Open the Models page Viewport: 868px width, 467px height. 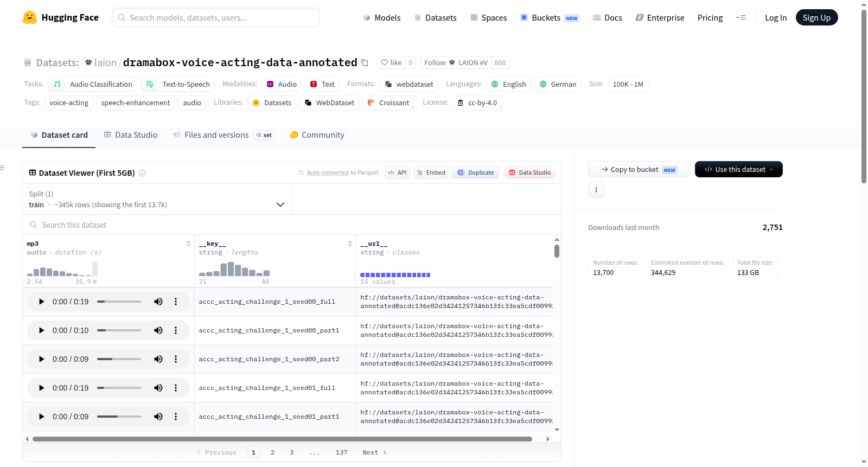[x=382, y=17]
